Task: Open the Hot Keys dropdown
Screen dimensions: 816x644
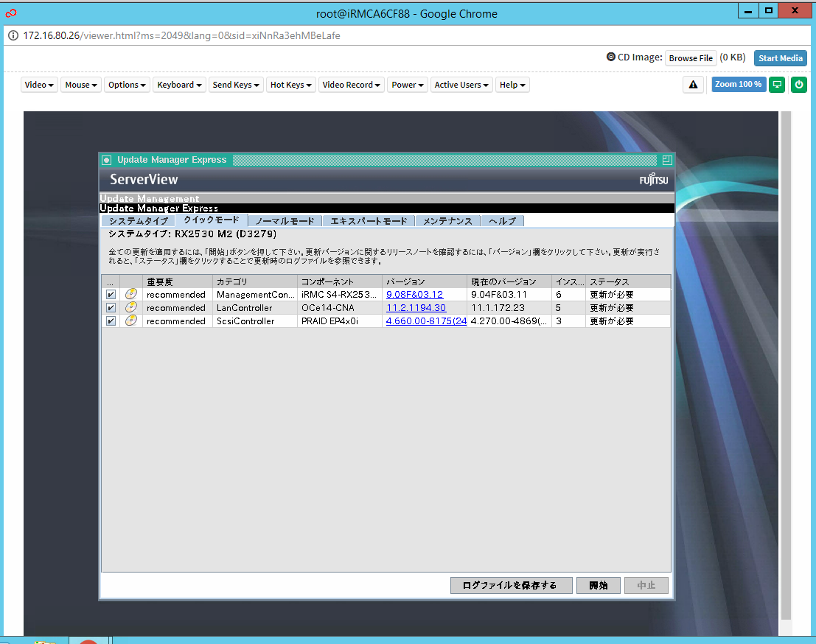Action: 291,85
